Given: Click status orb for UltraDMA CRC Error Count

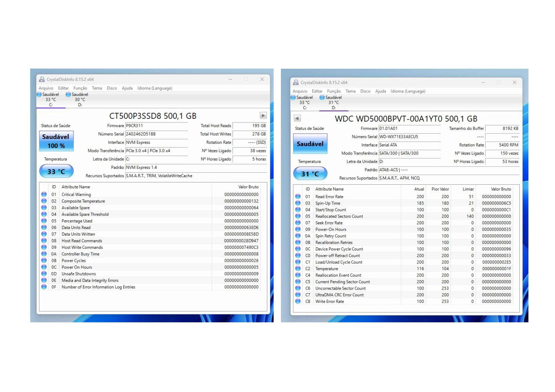Looking at the screenshot, I should coord(298,295).
